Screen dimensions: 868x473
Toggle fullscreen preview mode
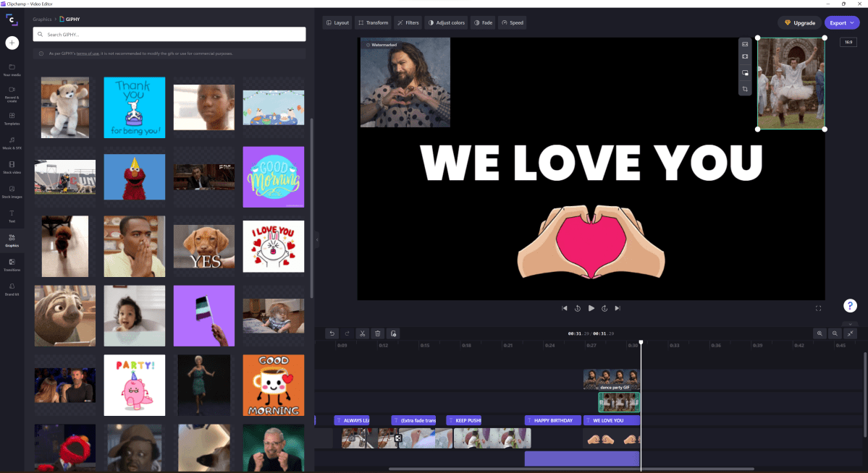[818, 308]
